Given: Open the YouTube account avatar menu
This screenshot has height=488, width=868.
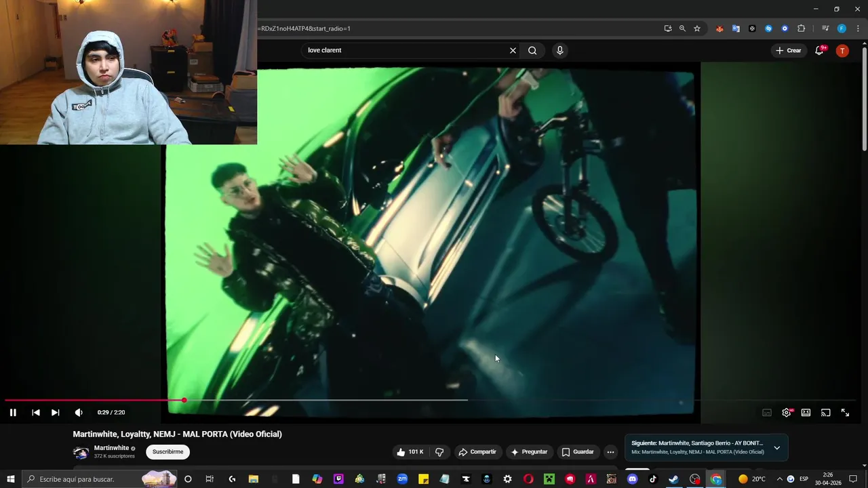Looking at the screenshot, I should 842,50.
